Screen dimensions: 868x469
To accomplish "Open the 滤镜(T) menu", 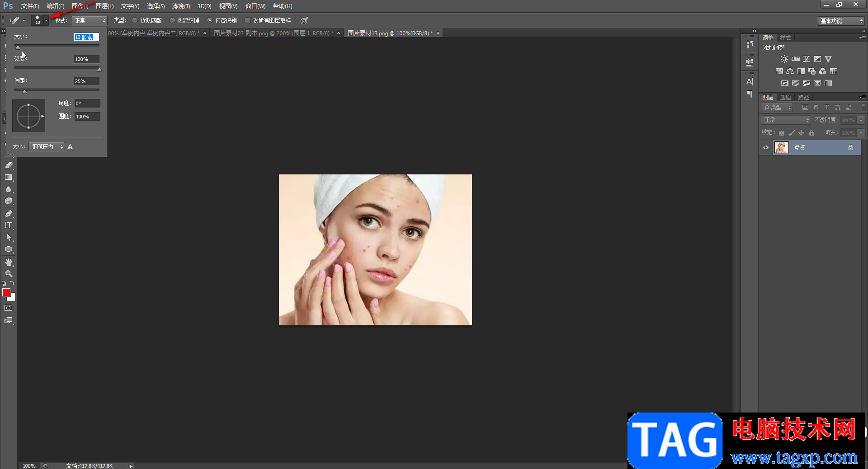I will (181, 6).
